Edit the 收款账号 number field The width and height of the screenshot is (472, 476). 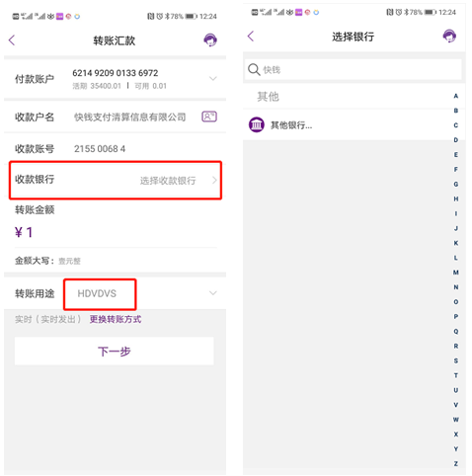[x=100, y=149]
